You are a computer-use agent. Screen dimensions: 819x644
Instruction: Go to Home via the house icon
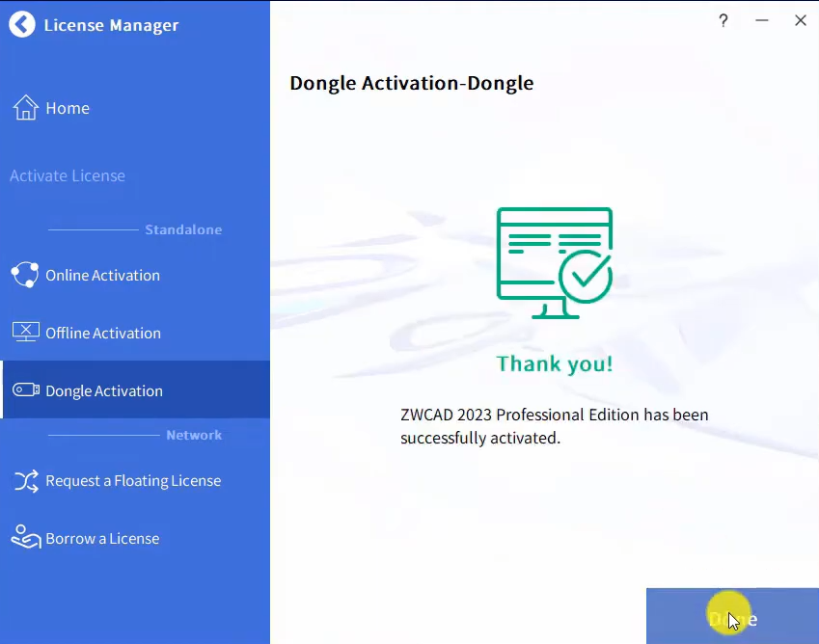click(x=26, y=108)
